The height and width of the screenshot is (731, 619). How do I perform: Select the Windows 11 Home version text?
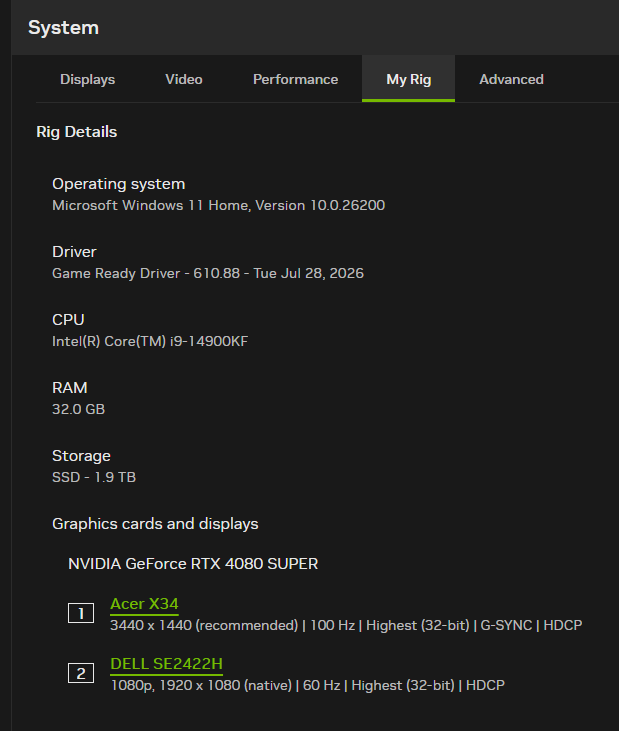pos(219,206)
